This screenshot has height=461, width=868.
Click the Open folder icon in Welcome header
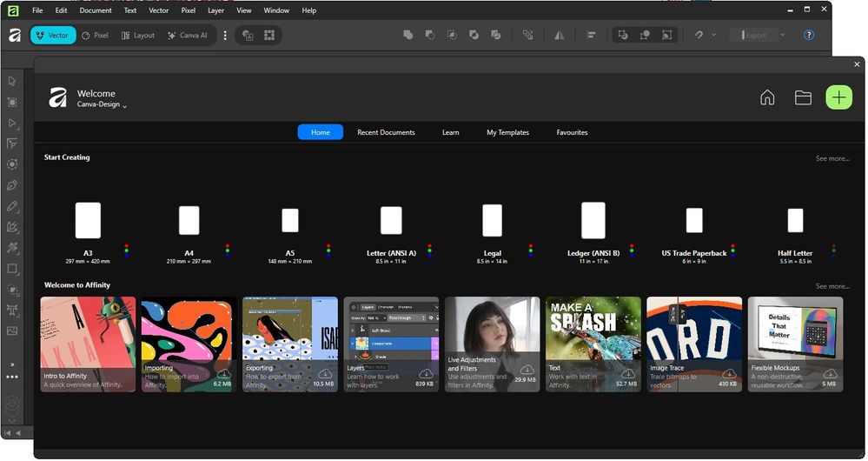pyautogui.click(x=803, y=97)
